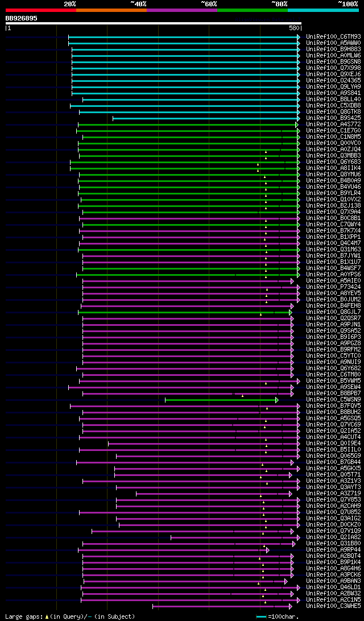Screen dimensions: 364x621
Task: Open hit UniRef100_B9H883
Action: 333,49
